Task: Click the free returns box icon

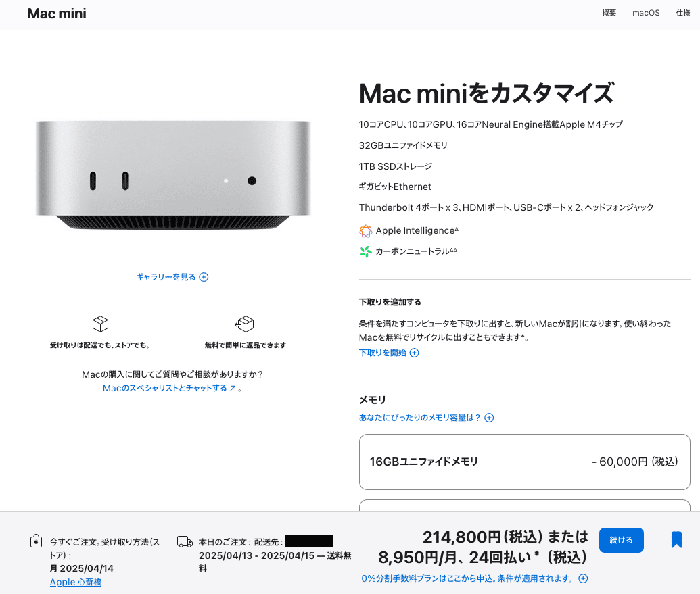Action: (244, 324)
